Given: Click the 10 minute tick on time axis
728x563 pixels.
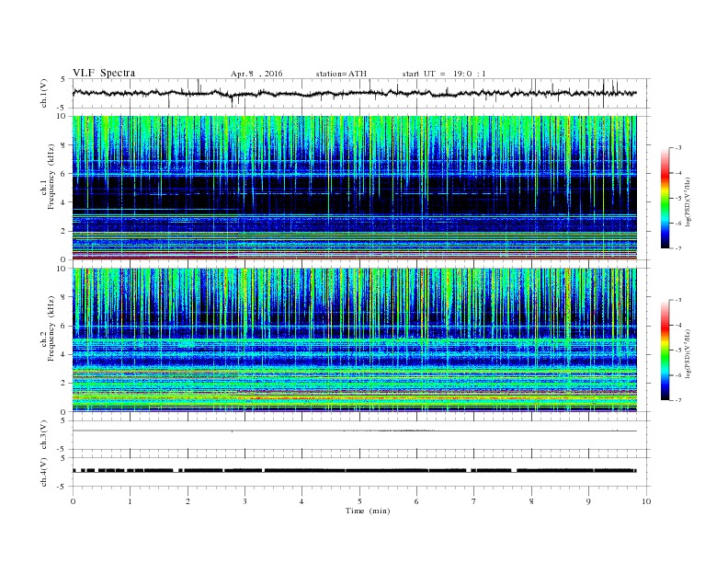Looking at the screenshot, I should [646, 501].
